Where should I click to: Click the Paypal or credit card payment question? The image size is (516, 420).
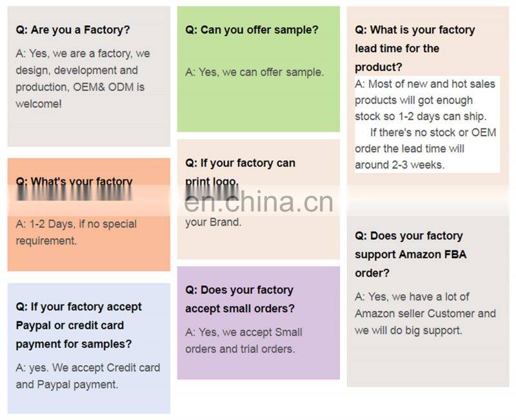coord(79,325)
